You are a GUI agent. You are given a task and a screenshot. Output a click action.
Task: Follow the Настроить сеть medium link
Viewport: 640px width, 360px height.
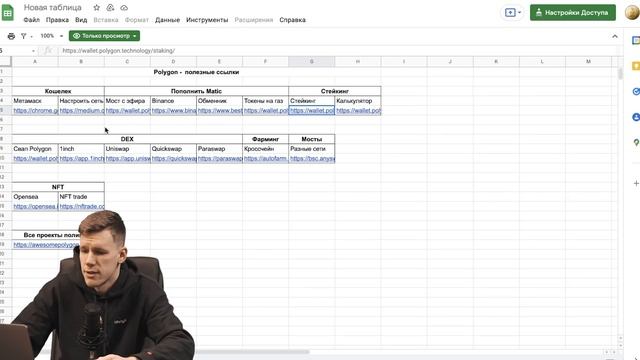(81, 111)
